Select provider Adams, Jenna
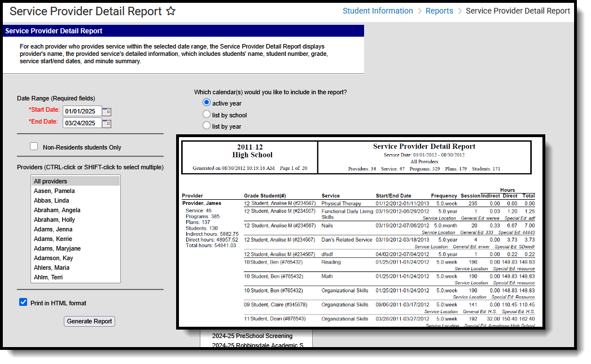591x364 pixels. click(x=76, y=229)
